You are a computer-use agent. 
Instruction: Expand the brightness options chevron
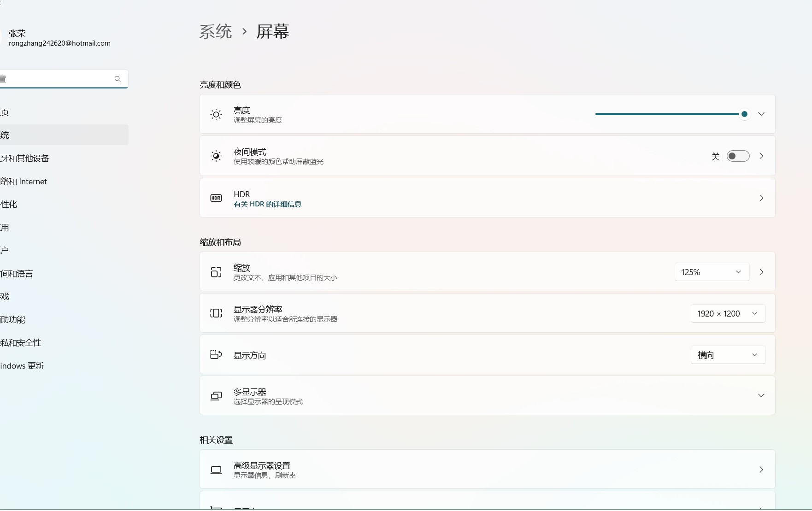click(x=761, y=114)
